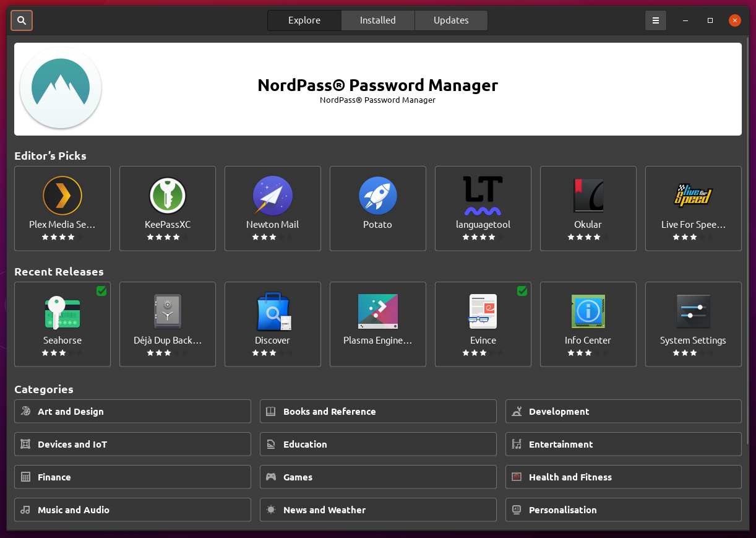Click the Potato app name
Viewport: 756px width, 538px height.
click(x=378, y=225)
